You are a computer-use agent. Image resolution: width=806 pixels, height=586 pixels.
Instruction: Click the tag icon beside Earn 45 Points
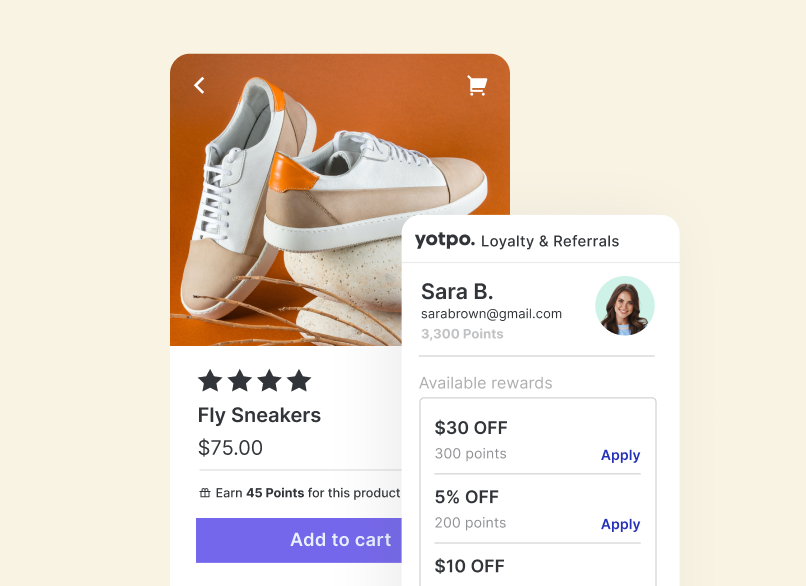tap(206, 492)
